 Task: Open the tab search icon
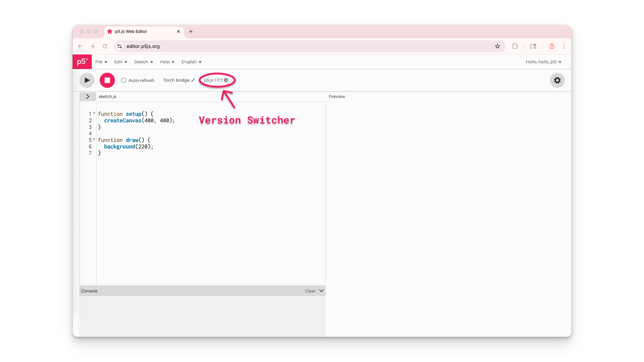(x=533, y=46)
